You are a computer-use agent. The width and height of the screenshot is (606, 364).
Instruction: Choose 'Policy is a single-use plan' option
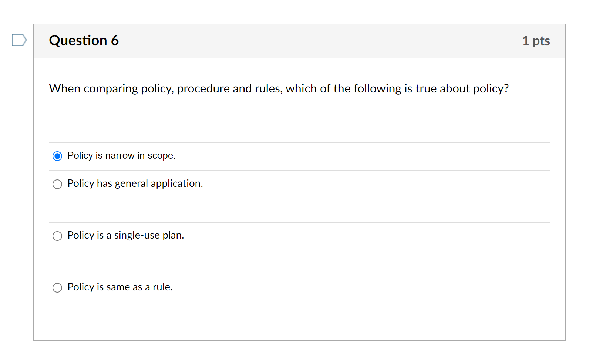click(57, 236)
